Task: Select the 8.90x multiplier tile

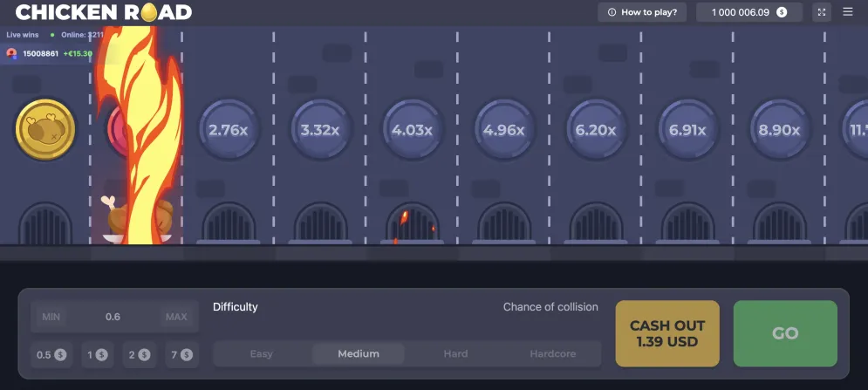Action: pos(779,130)
